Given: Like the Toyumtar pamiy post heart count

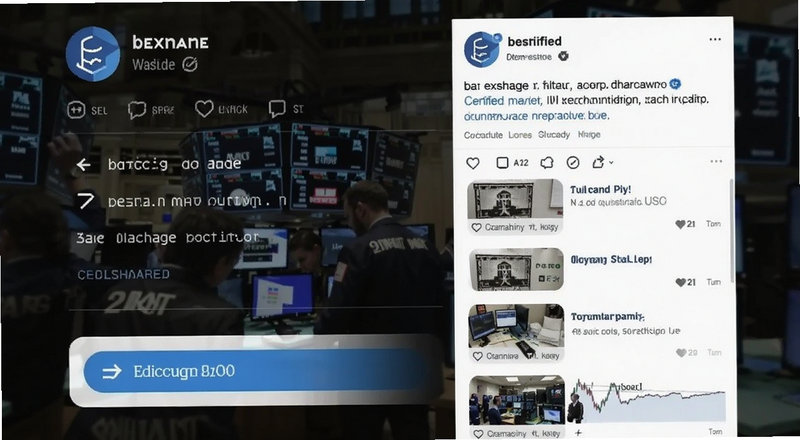Looking at the screenshot, I should (x=686, y=353).
